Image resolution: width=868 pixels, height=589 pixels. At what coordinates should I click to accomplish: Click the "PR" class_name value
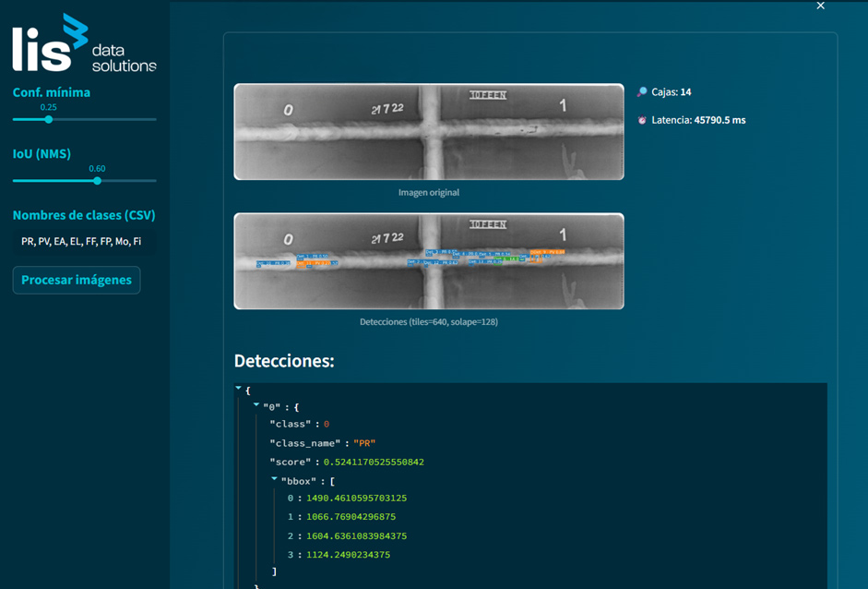click(x=364, y=443)
